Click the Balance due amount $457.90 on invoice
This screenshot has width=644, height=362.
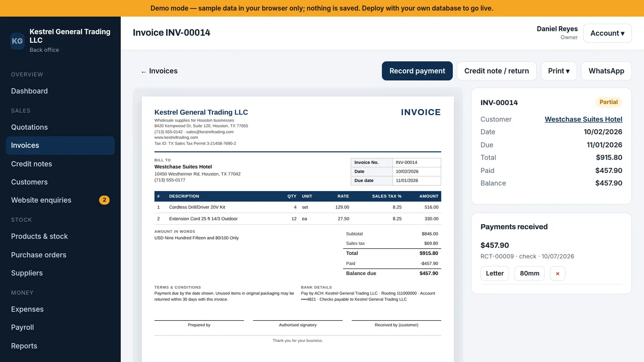pos(429,274)
